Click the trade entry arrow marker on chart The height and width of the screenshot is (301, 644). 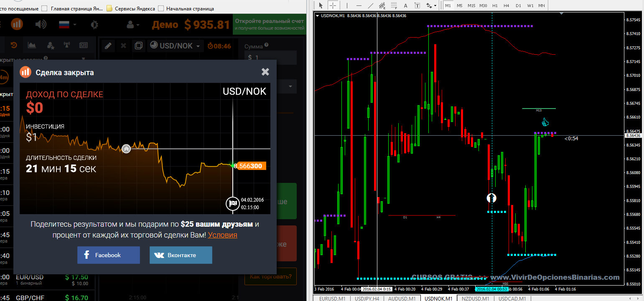pyautogui.click(x=126, y=149)
